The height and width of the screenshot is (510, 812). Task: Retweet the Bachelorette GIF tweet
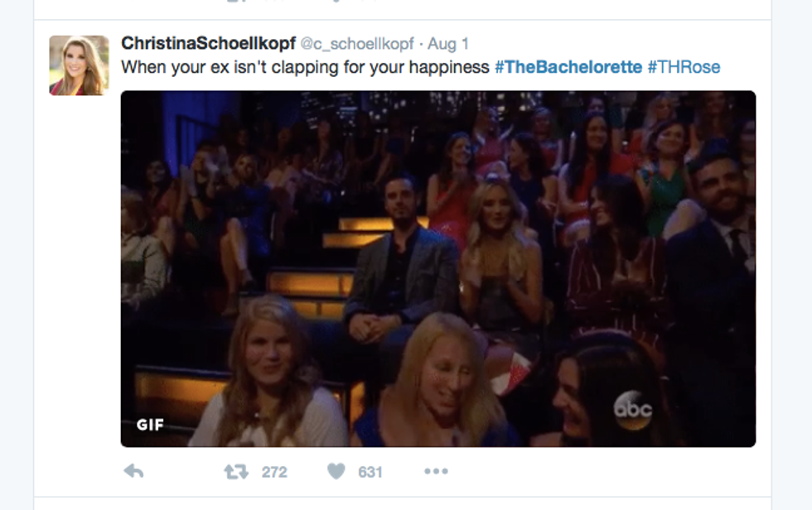[236, 471]
